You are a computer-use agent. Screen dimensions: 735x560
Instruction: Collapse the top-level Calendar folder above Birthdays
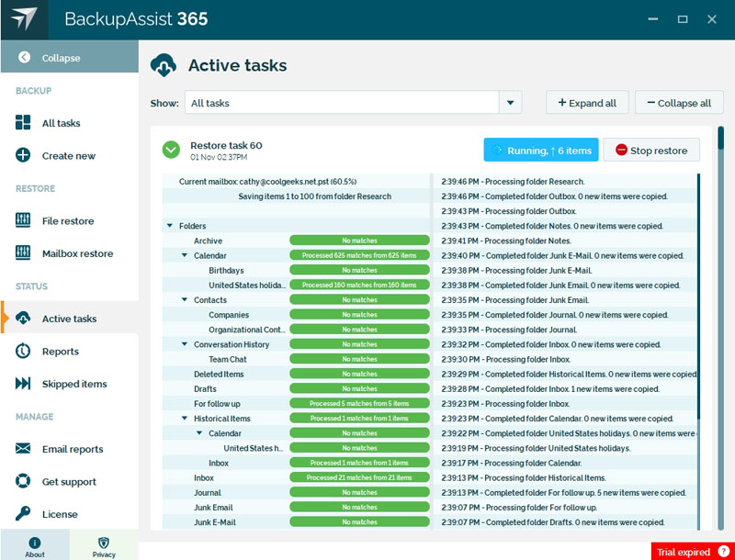click(x=185, y=255)
